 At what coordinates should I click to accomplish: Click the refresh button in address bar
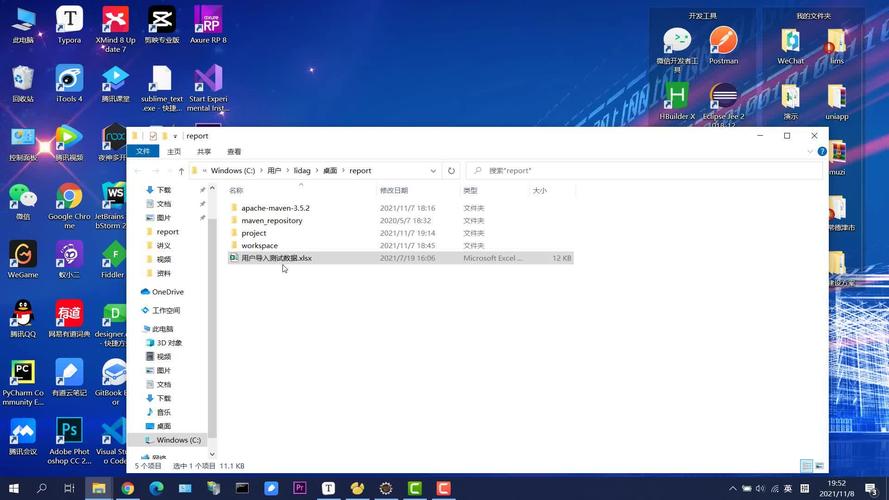[x=451, y=171]
